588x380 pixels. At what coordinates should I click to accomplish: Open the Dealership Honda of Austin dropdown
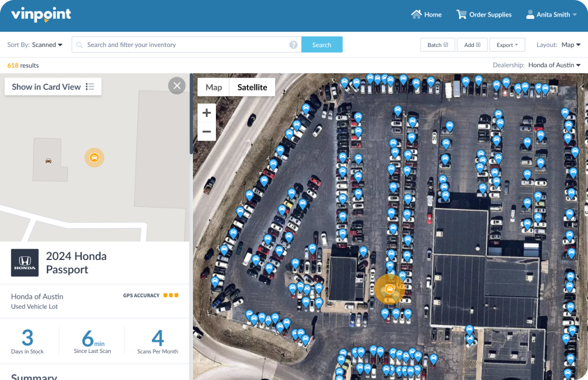554,65
